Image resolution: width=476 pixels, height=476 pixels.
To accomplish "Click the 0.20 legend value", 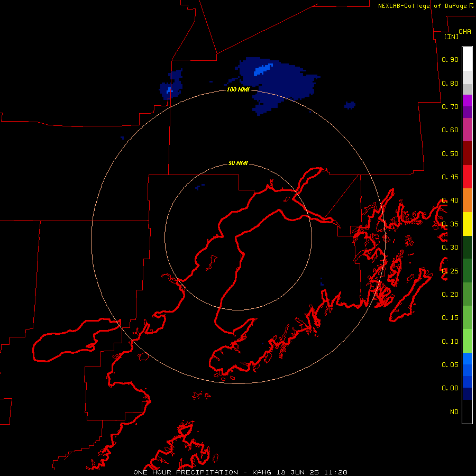I will pos(450,295).
